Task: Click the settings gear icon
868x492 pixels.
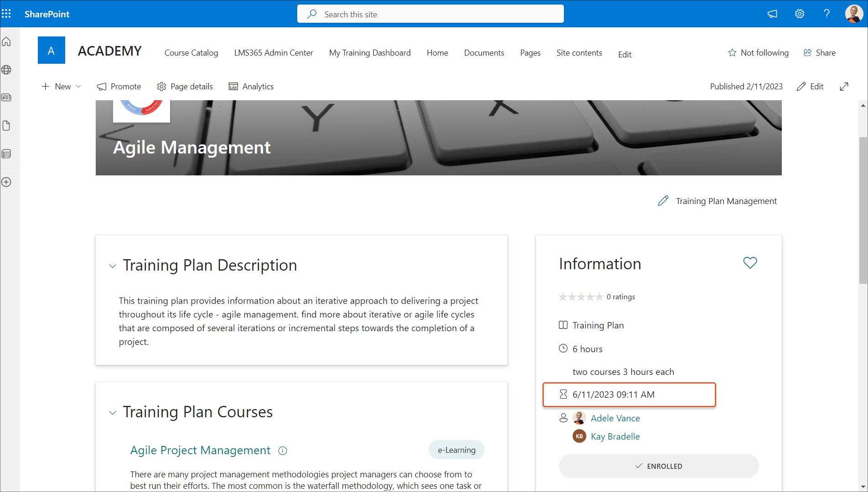Action: [799, 14]
